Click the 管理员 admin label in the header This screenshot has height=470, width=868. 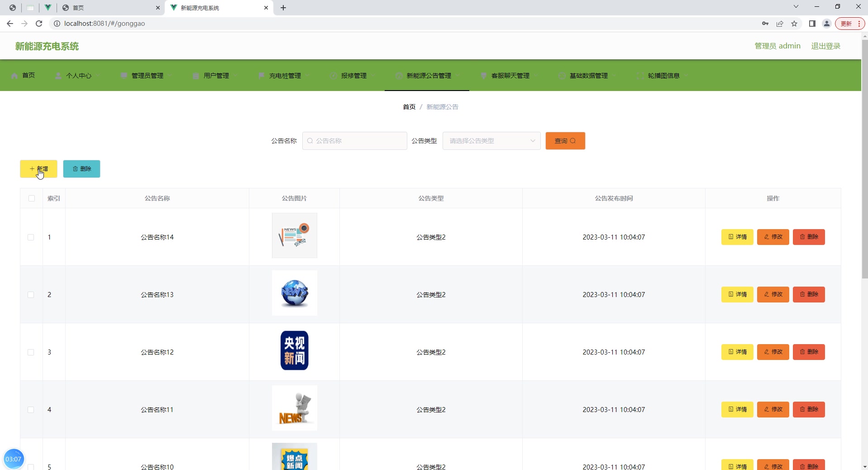[777, 46]
